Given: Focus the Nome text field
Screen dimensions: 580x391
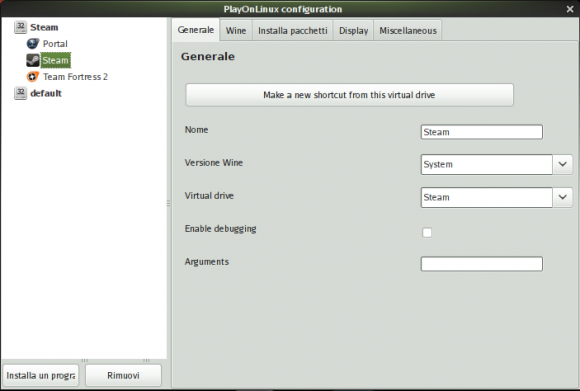Looking at the screenshot, I should pos(482,132).
